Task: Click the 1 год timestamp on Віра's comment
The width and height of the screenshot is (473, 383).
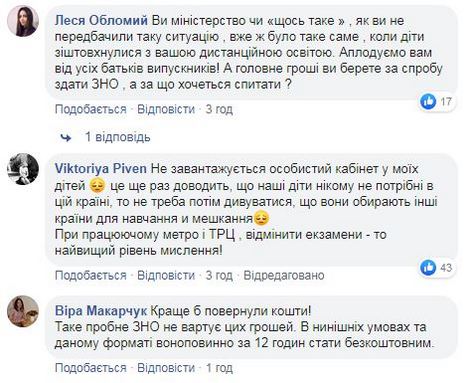Action: [219, 368]
